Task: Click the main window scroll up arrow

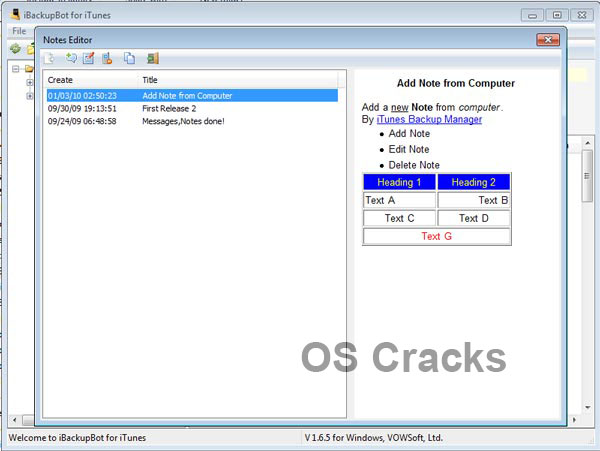Action: pos(587,143)
